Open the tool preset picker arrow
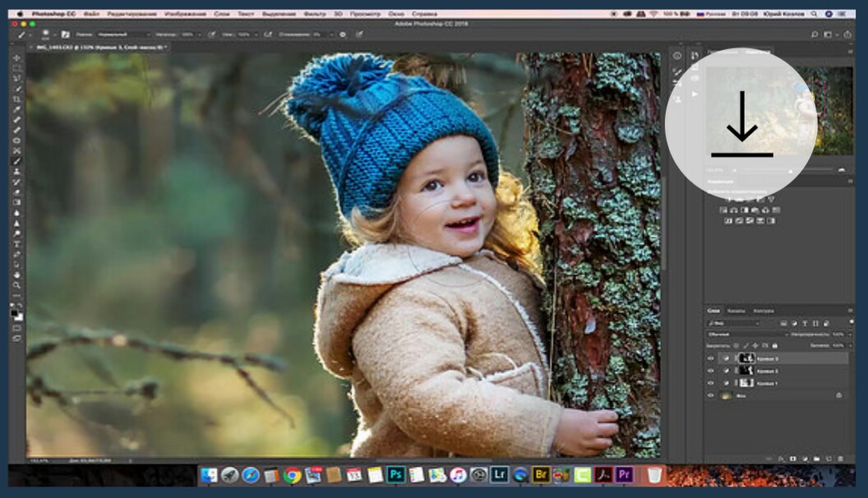The image size is (868, 498). click(x=30, y=35)
